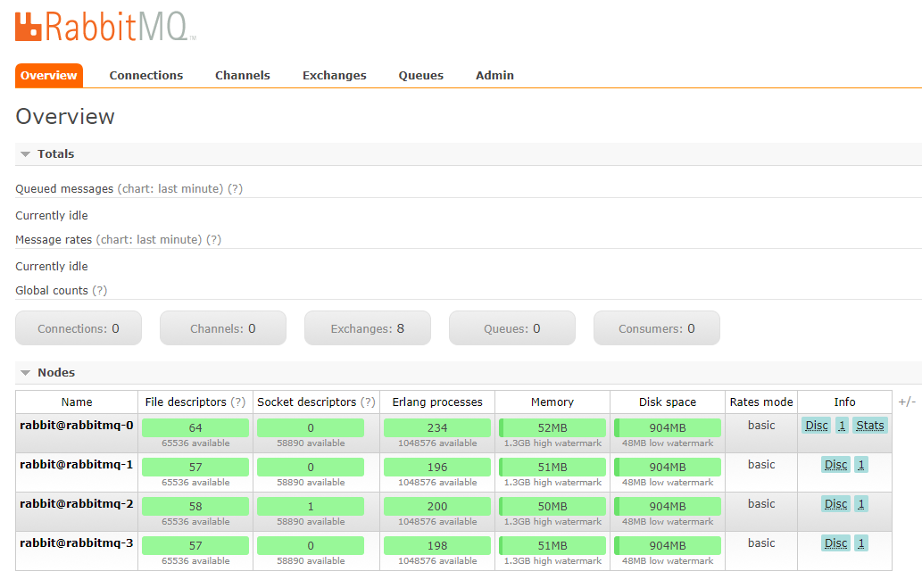This screenshot has width=922, height=588.
Task: Click the Erlang processes column header
Action: coord(436,402)
